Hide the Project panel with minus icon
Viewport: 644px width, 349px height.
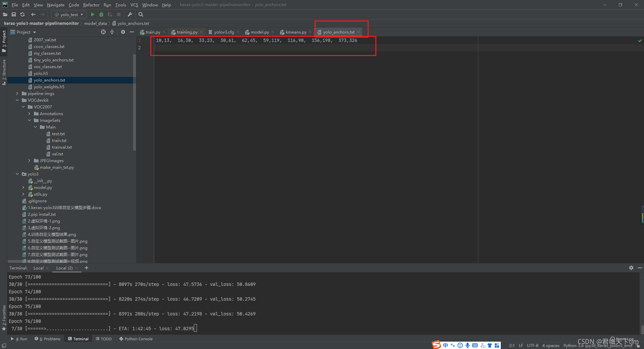click(x=132, y=32)
